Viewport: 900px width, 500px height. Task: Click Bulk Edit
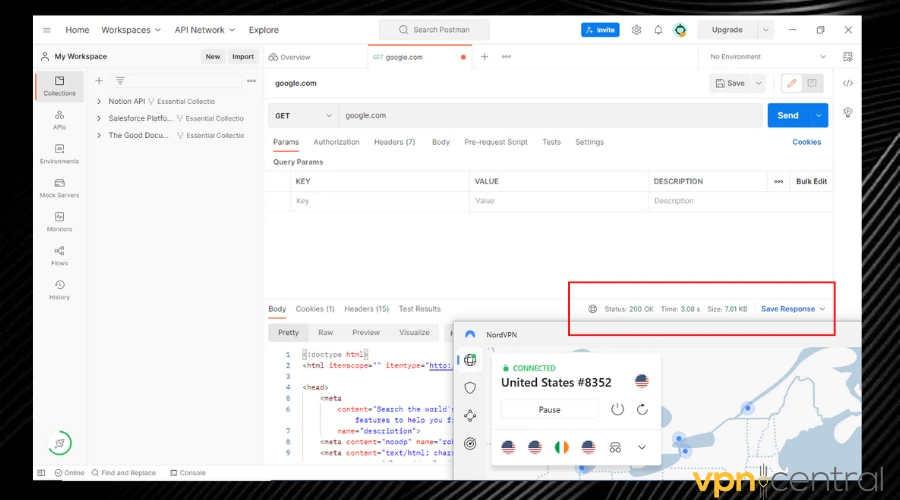point(811,181)
